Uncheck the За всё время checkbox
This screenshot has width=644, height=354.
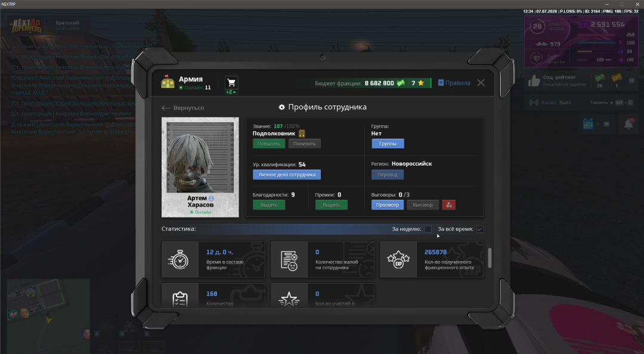coord(479,229)
